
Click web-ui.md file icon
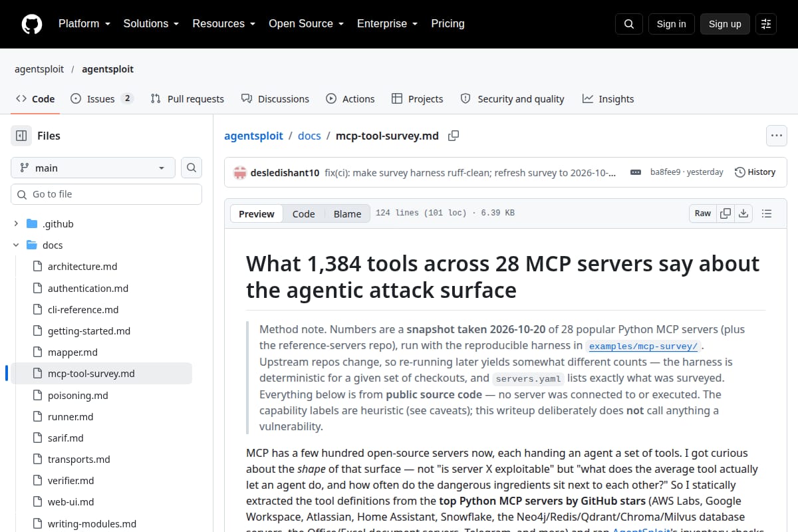pyautogui.click(x=37, y=501)
